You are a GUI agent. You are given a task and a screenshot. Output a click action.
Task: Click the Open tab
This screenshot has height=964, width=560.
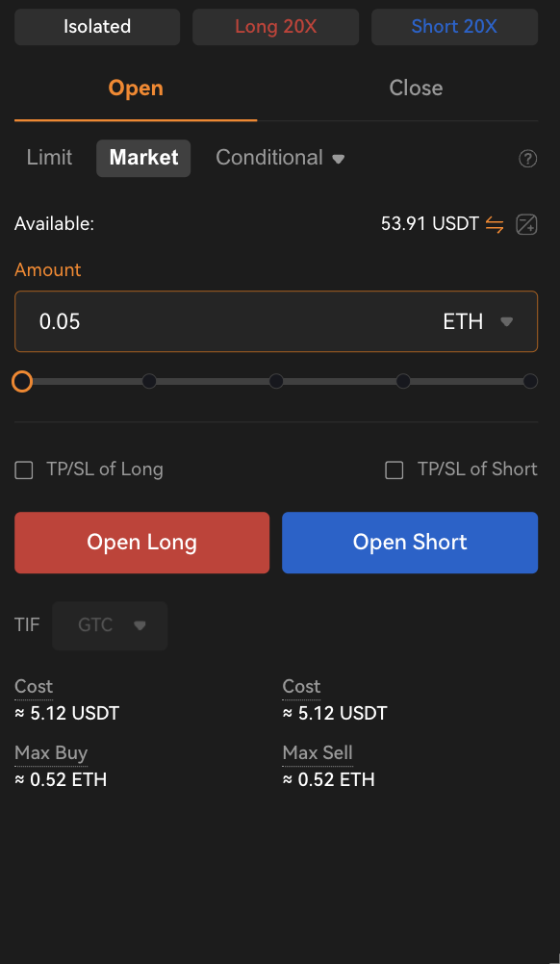point(136,88)
